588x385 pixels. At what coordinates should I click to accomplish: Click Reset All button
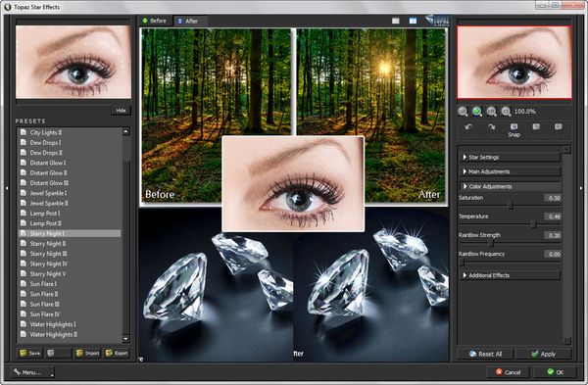[485, 354]
